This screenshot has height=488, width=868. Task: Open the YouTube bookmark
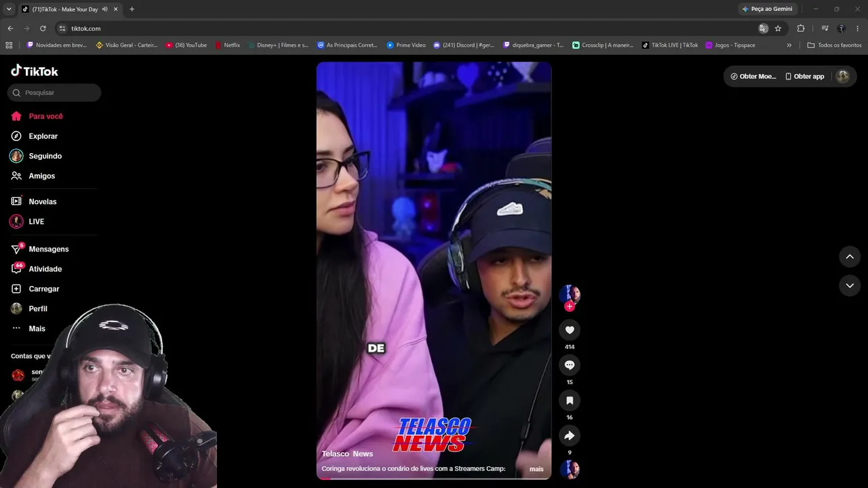click(x=186, y=45)
